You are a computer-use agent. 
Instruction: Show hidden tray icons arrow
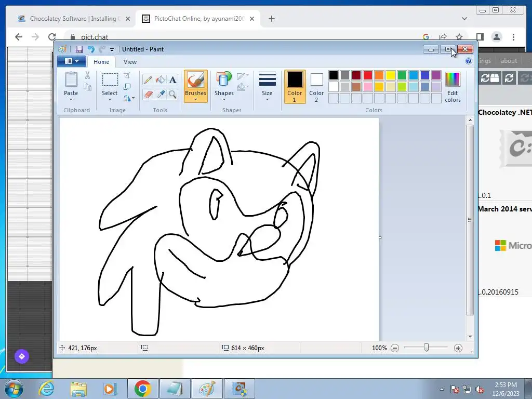(x=442, y=389)
